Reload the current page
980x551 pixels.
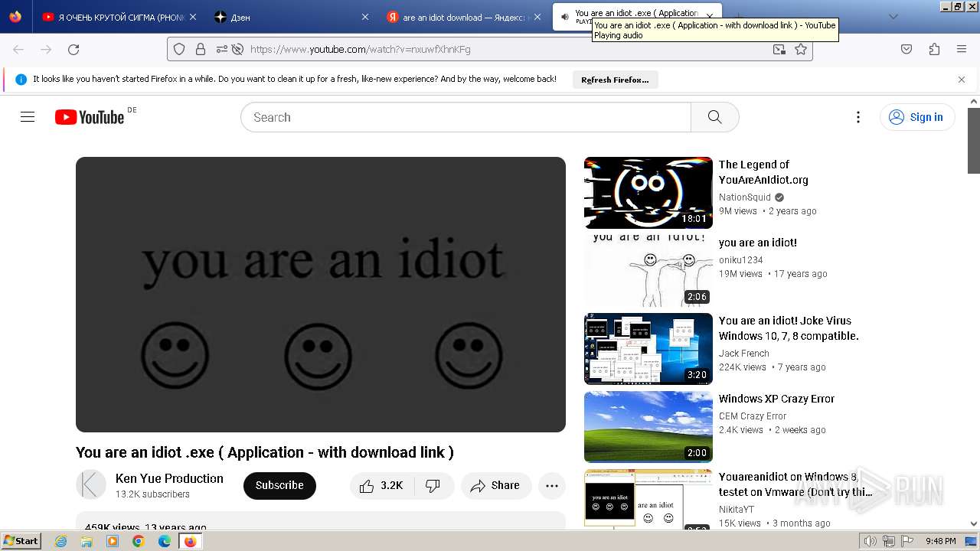click(73, 49)
